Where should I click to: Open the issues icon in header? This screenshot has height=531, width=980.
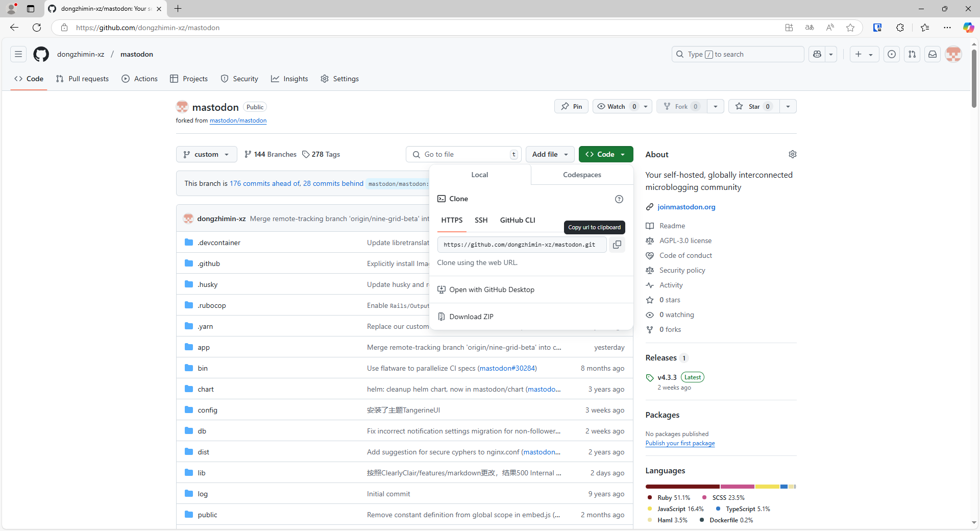[891, 54]
